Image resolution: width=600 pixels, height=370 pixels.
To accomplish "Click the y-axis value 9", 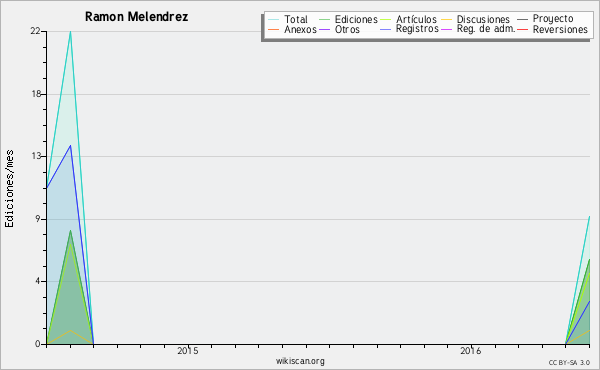I will point(38,219).
